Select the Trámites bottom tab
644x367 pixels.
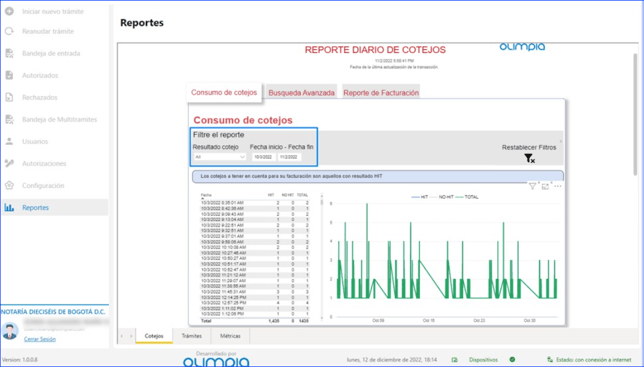coord(192,336)
